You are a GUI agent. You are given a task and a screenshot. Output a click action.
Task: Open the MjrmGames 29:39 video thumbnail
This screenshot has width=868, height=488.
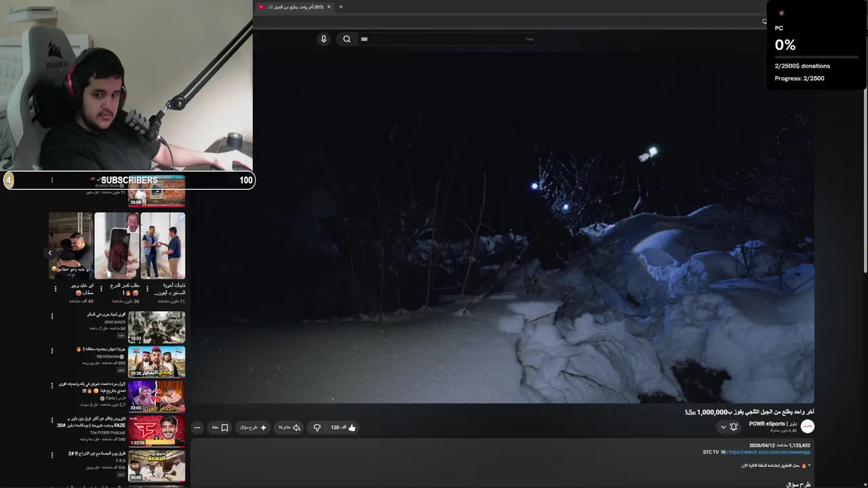pos(157,361)
